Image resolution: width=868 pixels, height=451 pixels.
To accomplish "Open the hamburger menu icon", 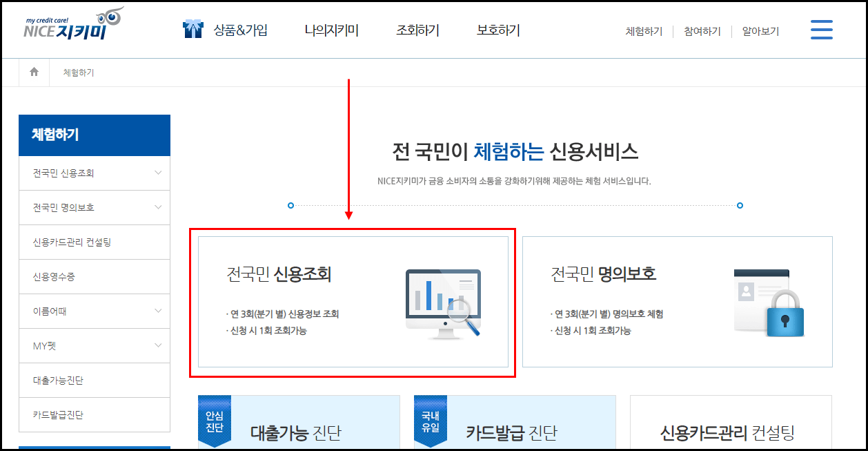I will point(821,30).
